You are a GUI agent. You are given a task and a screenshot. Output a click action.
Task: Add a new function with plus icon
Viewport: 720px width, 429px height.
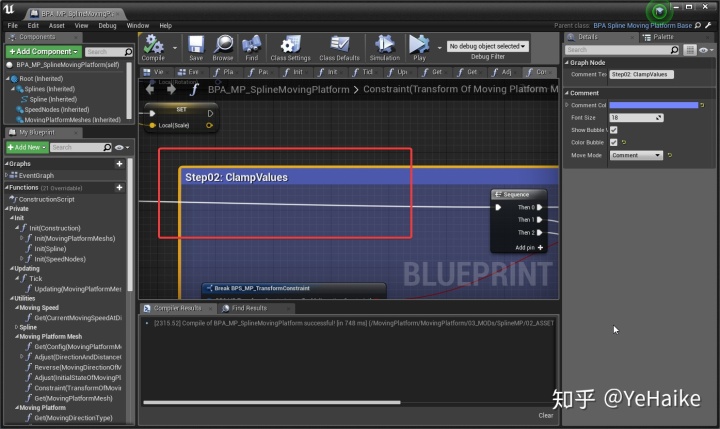pyautogui.click(x=119, y=187)
